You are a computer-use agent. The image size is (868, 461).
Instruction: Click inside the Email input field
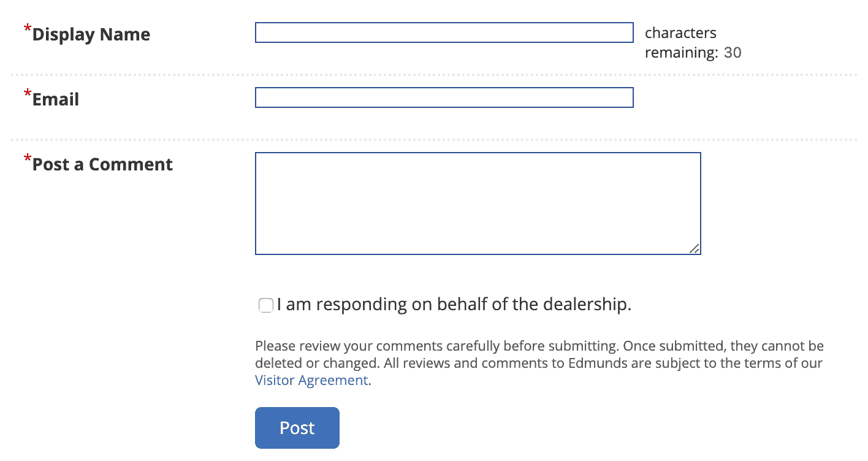(x=444, y=97)
